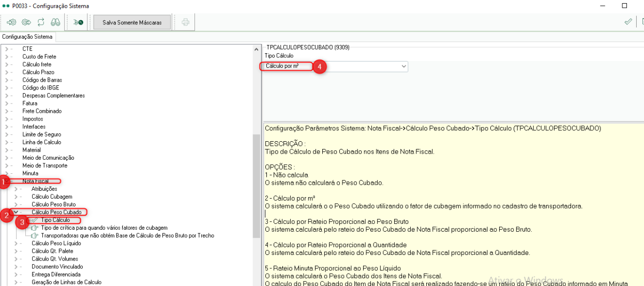Click the printer icon in toolbar
The width and height of the screenshot is (644, 286).
(x=185, y=22)
